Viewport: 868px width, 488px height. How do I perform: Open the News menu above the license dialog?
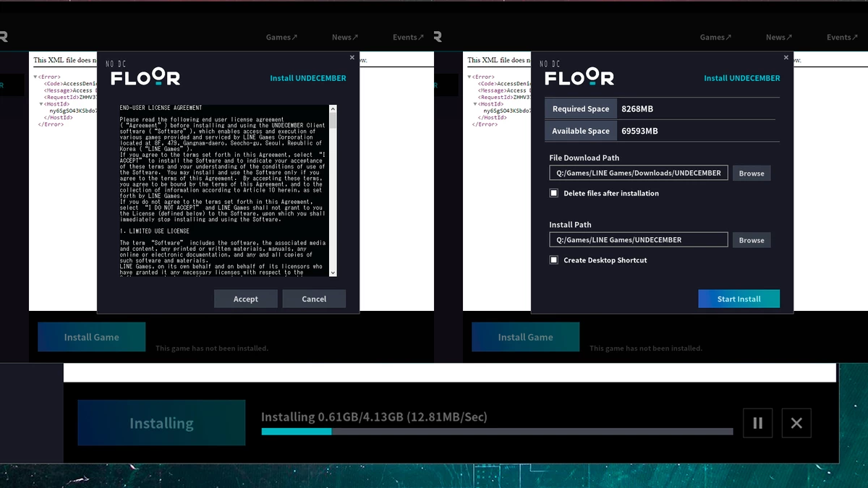[345, 37]
